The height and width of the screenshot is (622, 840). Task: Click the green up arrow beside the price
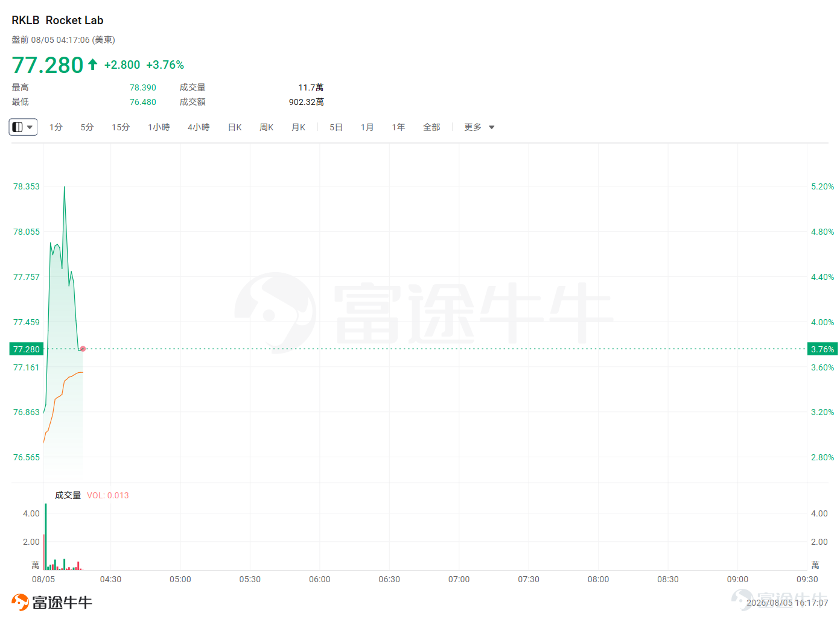click(x=93, y=65)
